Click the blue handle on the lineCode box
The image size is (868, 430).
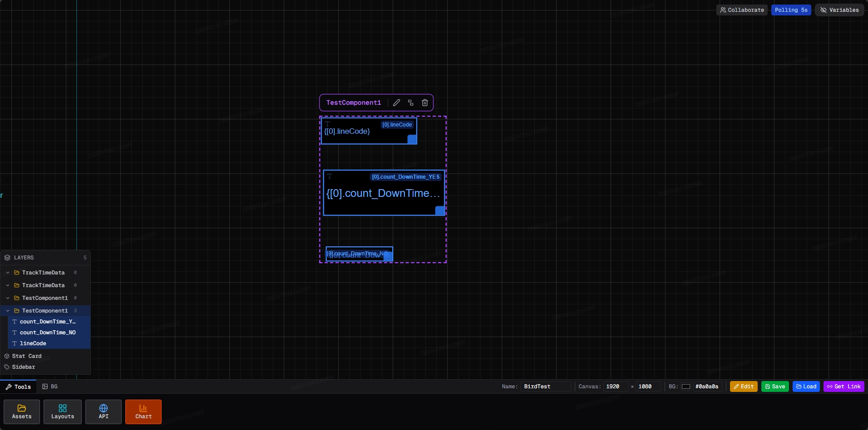click(x=412, y=139)
